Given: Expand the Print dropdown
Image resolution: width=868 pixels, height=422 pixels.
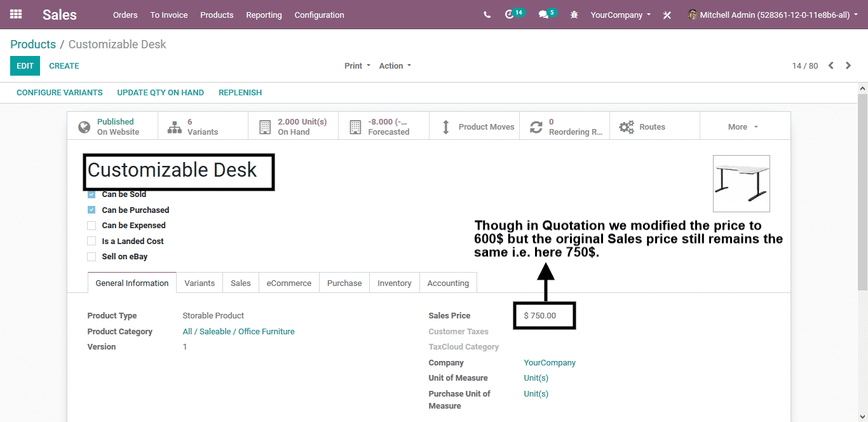Looking at the screenshot, I should click(357, 65).
